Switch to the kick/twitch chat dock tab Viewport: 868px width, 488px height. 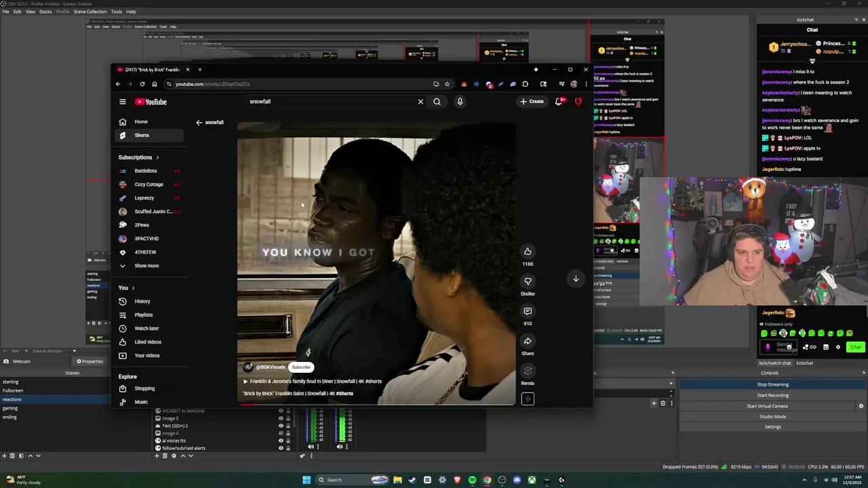(775, 363)
